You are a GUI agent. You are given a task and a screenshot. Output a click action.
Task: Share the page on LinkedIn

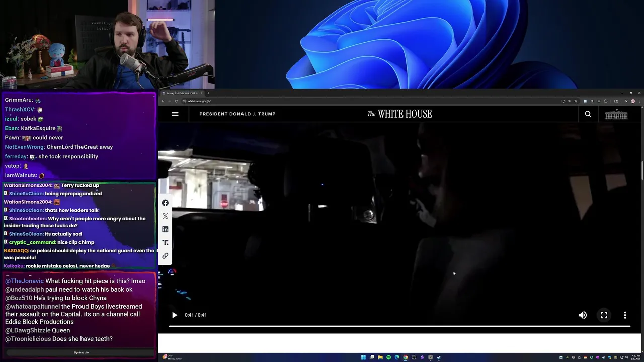[x=165, y=229]
